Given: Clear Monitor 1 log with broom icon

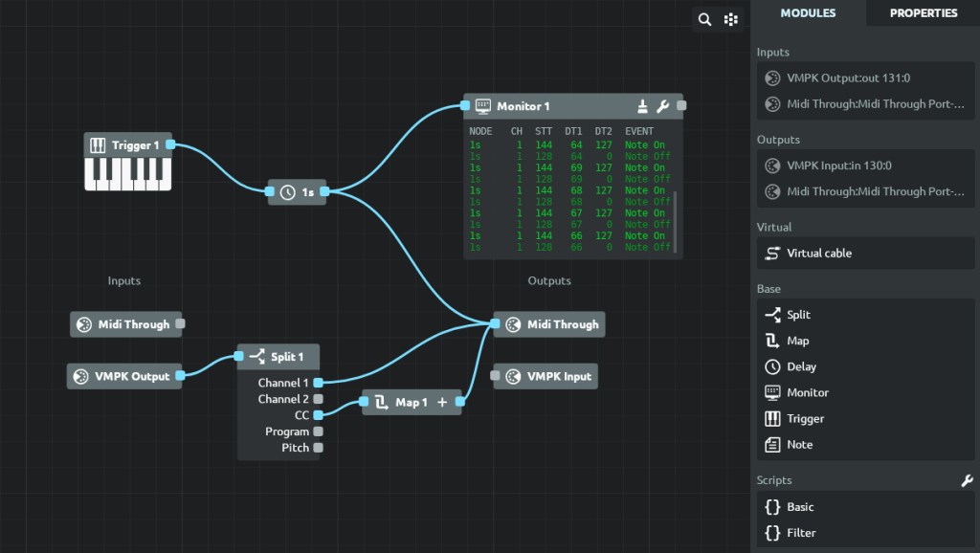Looking at the screenshot, I should (642, 106).
